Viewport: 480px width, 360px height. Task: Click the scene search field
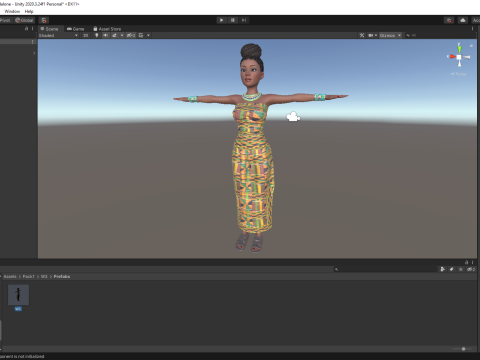pyautogui.click(x=440, y=35)
